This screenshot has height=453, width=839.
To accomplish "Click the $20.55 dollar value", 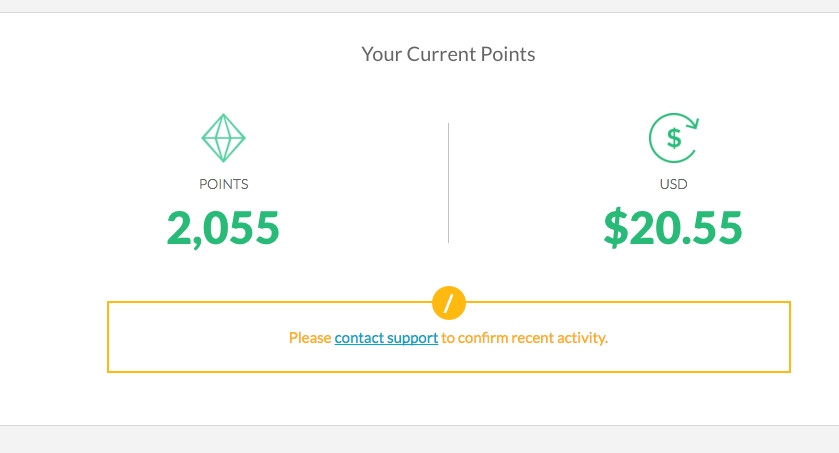I will (673, 228).
